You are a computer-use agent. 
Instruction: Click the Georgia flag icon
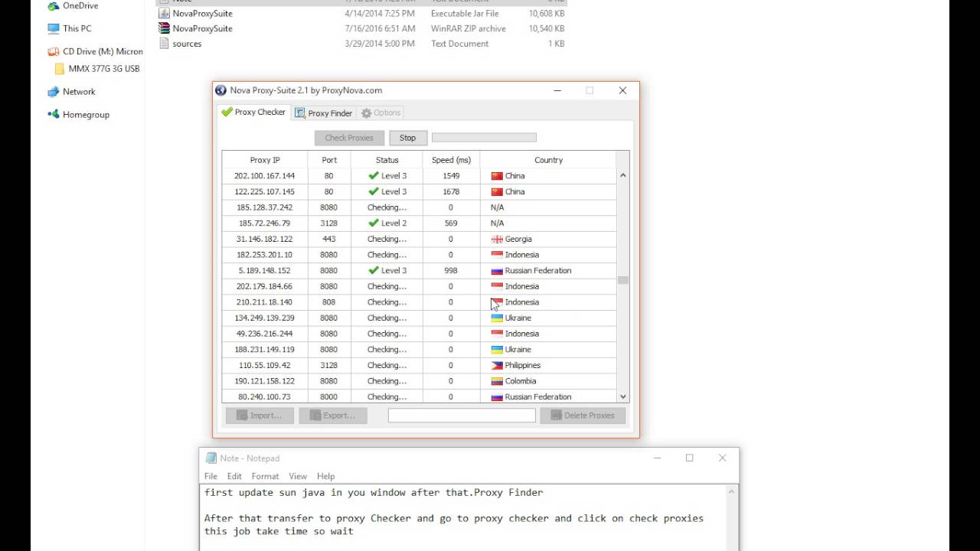497,239
